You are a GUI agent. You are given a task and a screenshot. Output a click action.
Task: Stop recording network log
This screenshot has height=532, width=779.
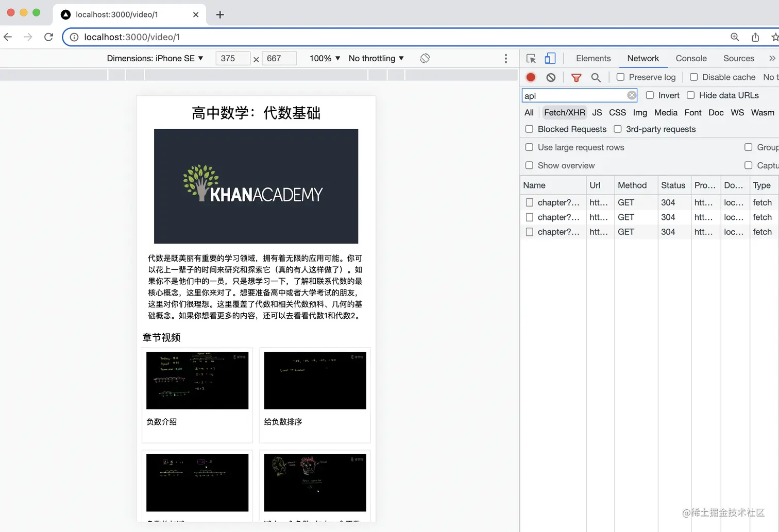pyautogui.click(x=531, y=77)
